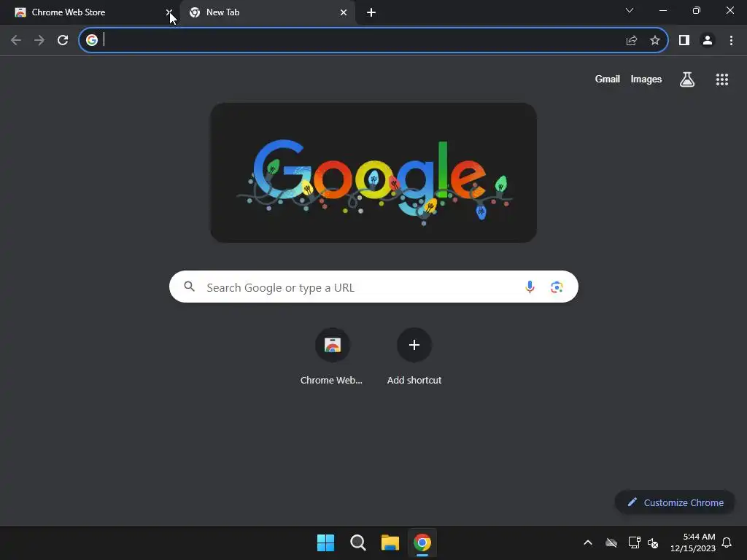Click the Google icon in the address bar
747x560 pixels.
tap(92, 40)
